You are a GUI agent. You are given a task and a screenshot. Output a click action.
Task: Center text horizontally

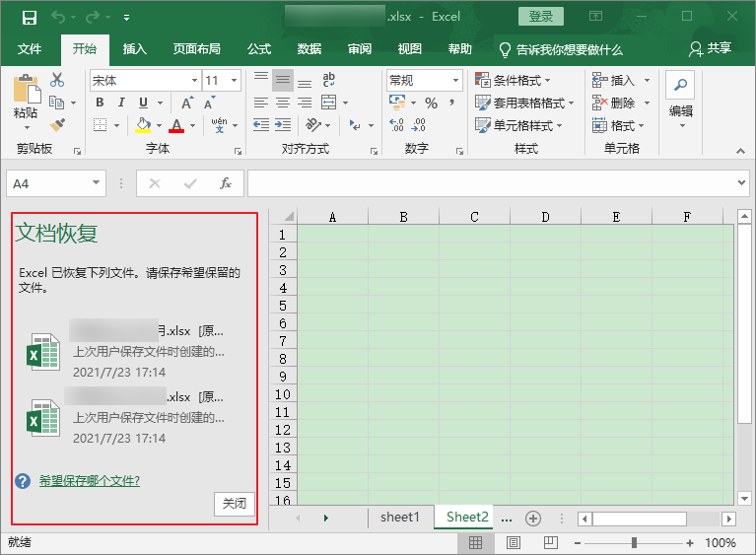(x=283, y=103)
